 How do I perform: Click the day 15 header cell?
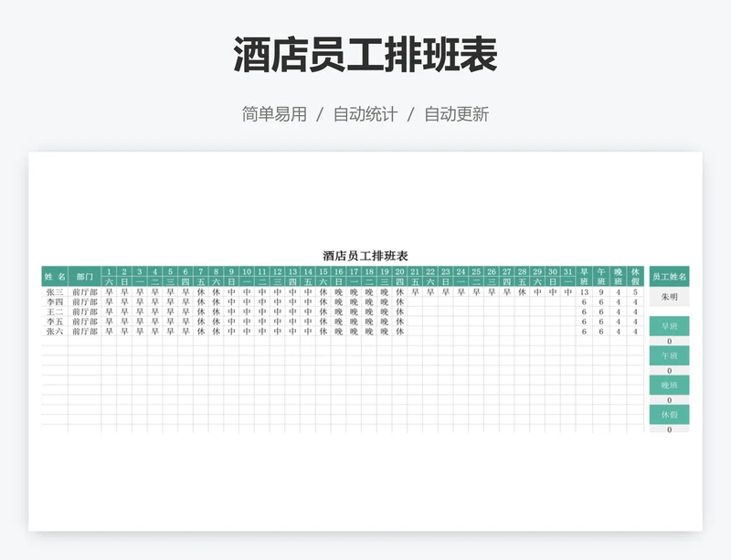tap(323, 271)
